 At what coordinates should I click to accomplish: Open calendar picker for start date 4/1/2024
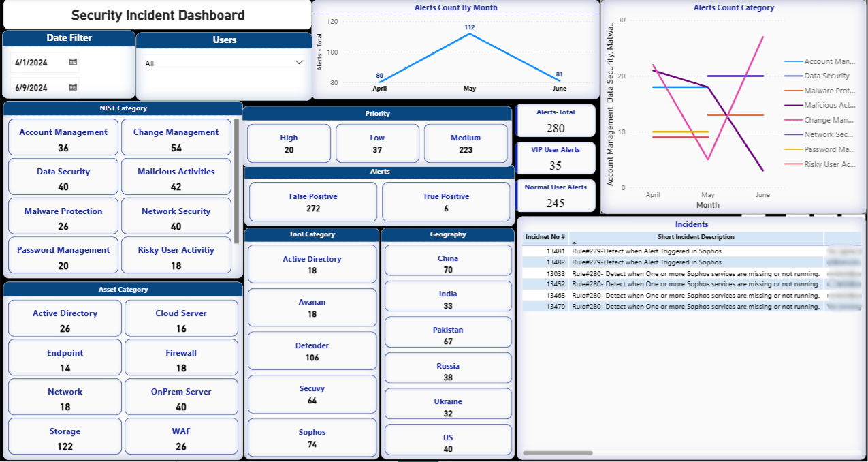pyautogui.click(x=73, y=62)
